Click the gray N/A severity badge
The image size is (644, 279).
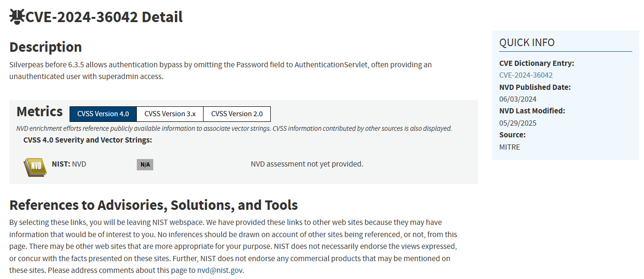(145, 165)
